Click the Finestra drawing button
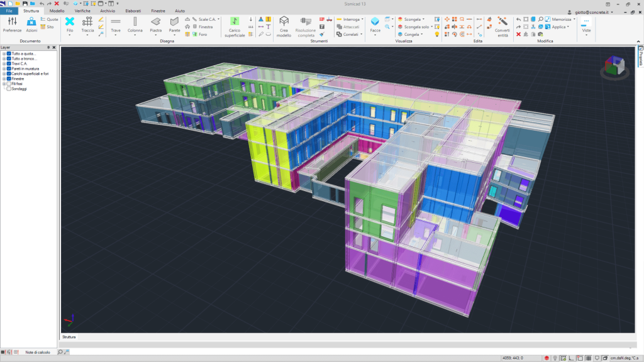The width and height of the screenshot is (644, 362). tap(203, 26)
